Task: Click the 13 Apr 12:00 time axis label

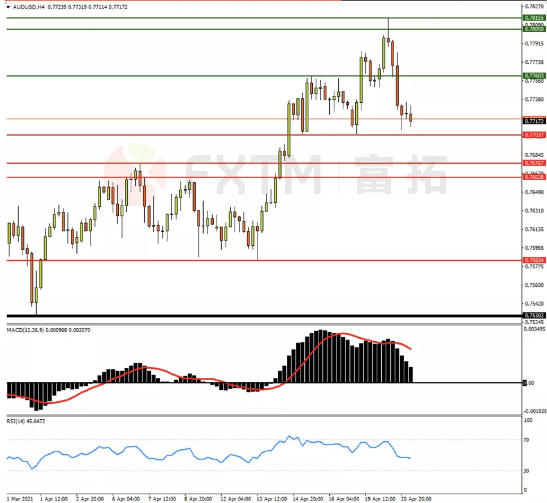Action: 272,499
